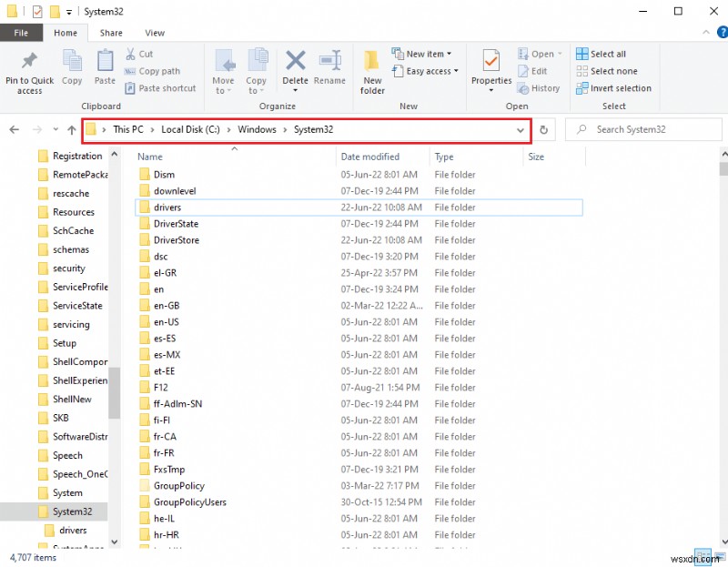Open the File menu tab
728x567 pixels.
click(21, 33)
